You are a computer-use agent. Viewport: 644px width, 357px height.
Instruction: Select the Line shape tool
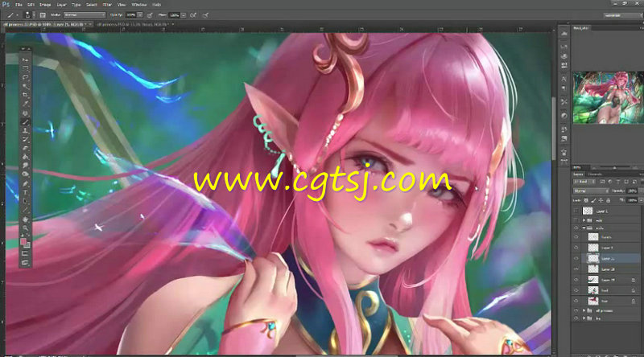26,210
